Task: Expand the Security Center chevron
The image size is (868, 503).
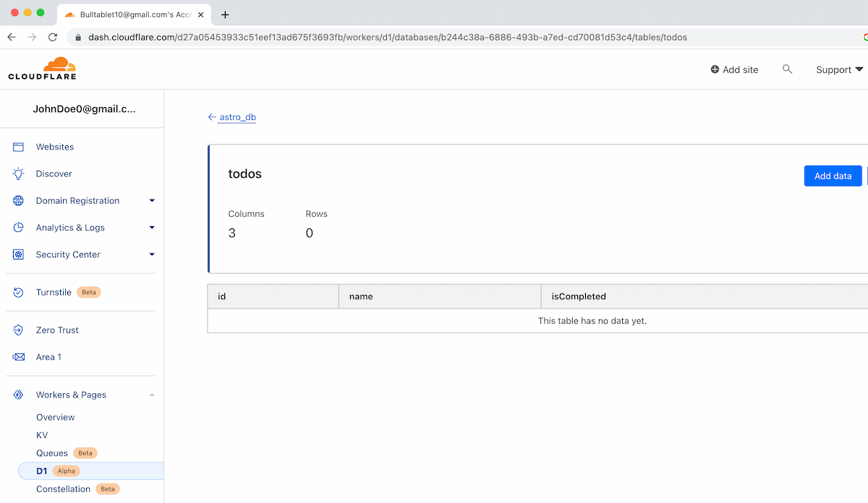Action: (x=152, y=254)
